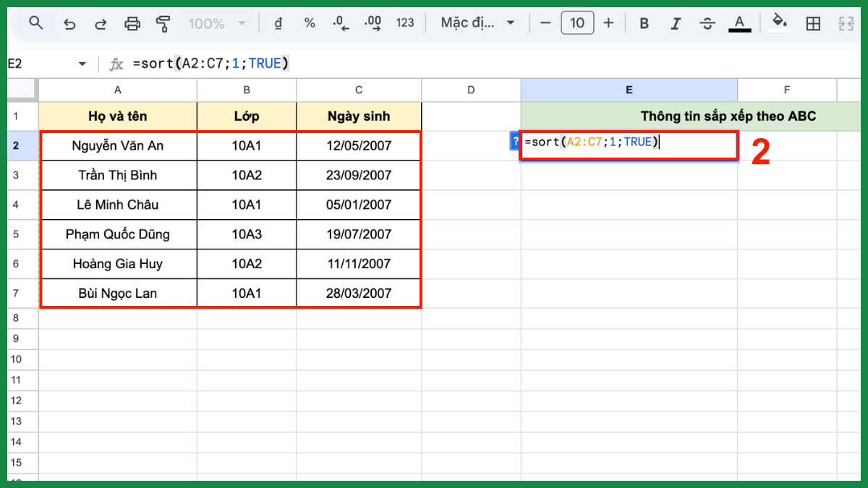Open the Mặc định font dropdown

[478, 23]
